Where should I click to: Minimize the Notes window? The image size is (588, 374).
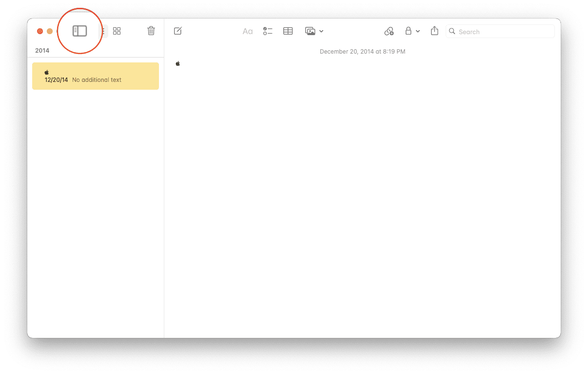[x=50, y=31]
